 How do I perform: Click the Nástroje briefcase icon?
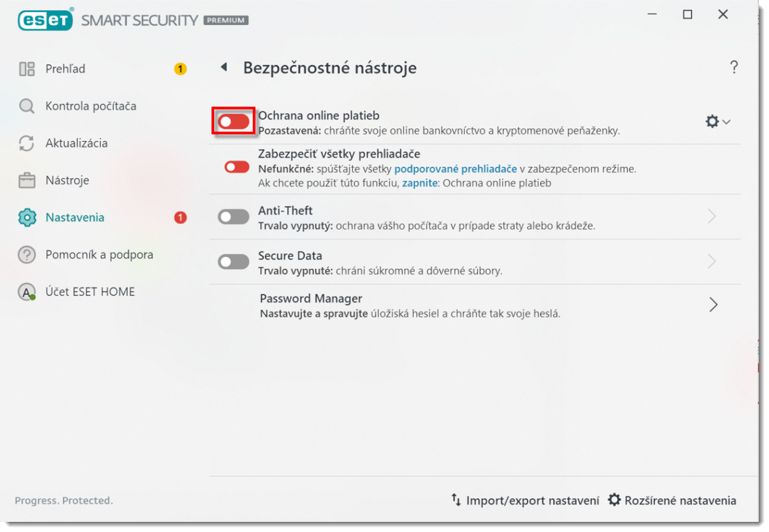click(x=27, y=180)
